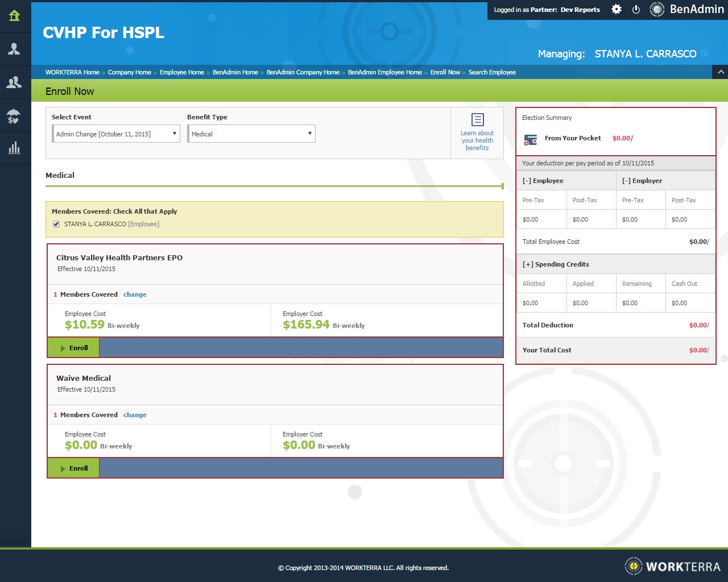Open the benefits umbrella sidebar icon
This screenshot has width=728, height=582.
14,116
